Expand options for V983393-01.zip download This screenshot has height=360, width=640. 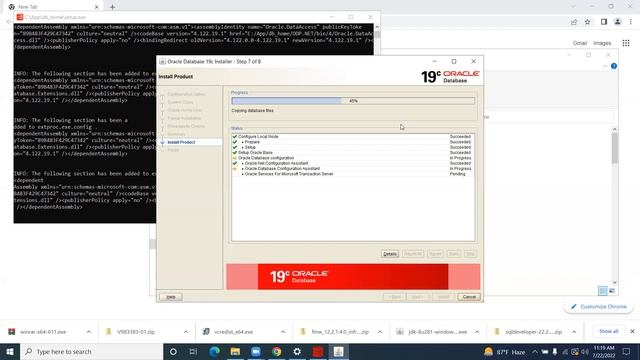(186, 332)
